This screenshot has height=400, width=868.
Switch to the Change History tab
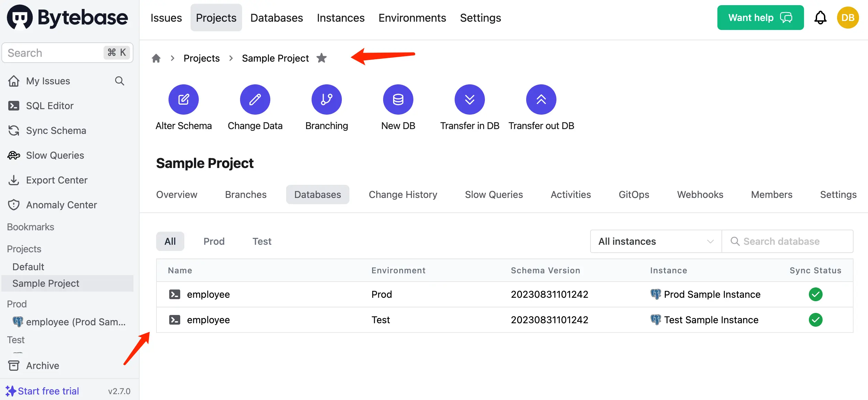coord(403,194)
